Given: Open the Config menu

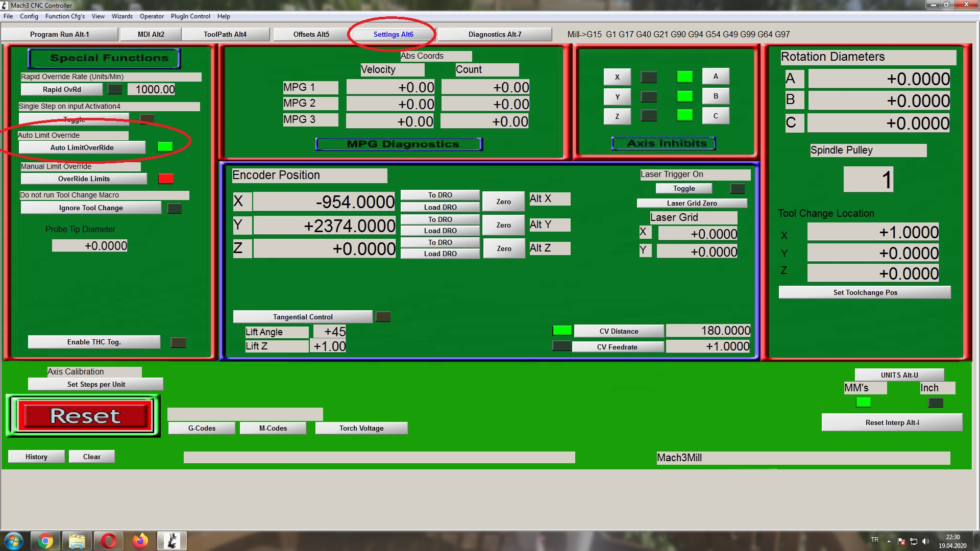Looking at the screenshot, I should (x=29, y=16).
